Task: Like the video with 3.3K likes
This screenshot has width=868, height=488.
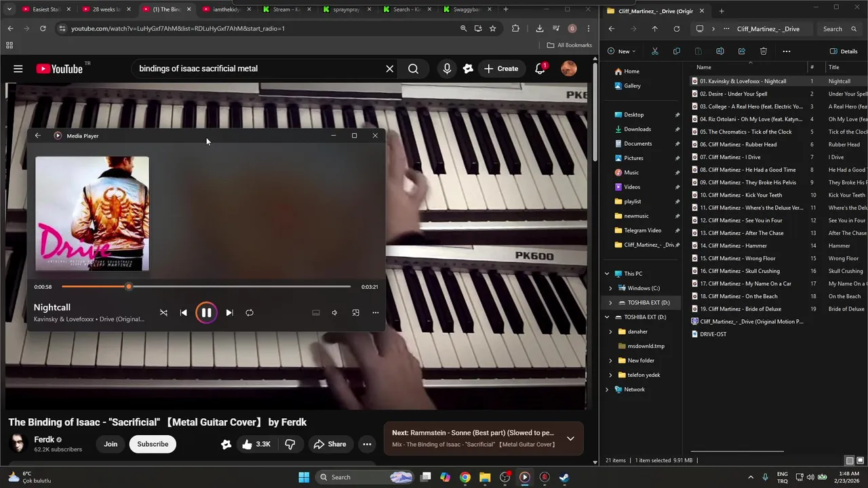Action: coord(255,444)
